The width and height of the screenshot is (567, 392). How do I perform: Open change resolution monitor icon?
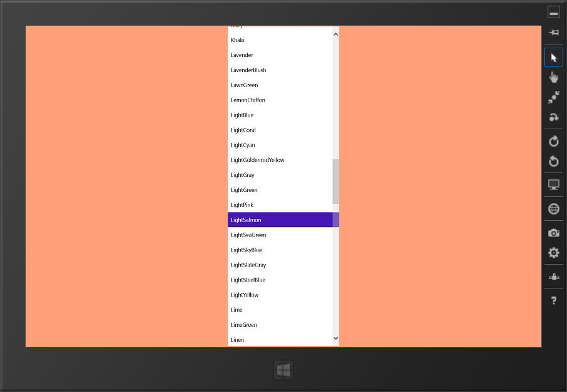click(554, 185)
